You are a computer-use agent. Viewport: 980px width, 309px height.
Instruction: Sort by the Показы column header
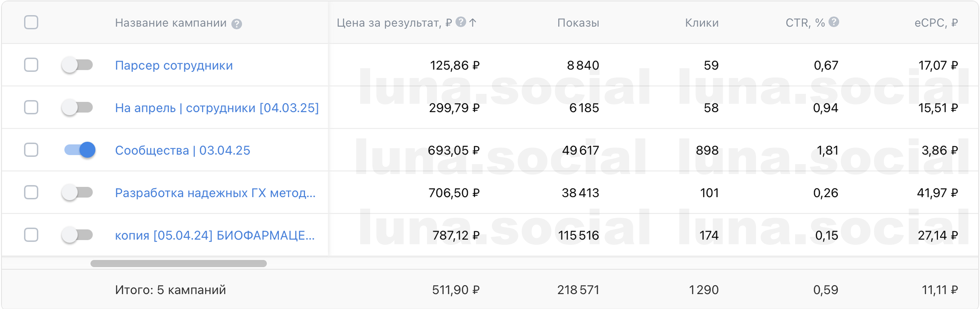coord(578,23)
